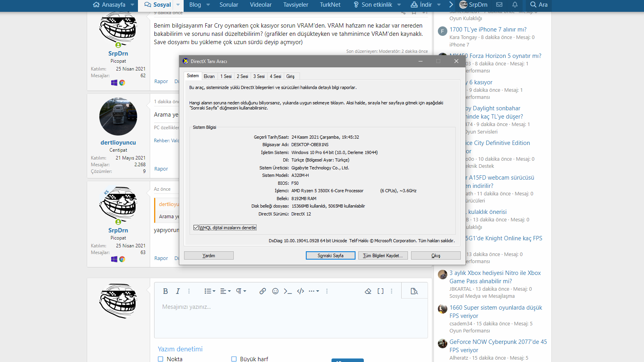Expand the Sosyal dropdown arrow
Image resolution: width=644 pixels, height=362 pixels.
[178, 5]
